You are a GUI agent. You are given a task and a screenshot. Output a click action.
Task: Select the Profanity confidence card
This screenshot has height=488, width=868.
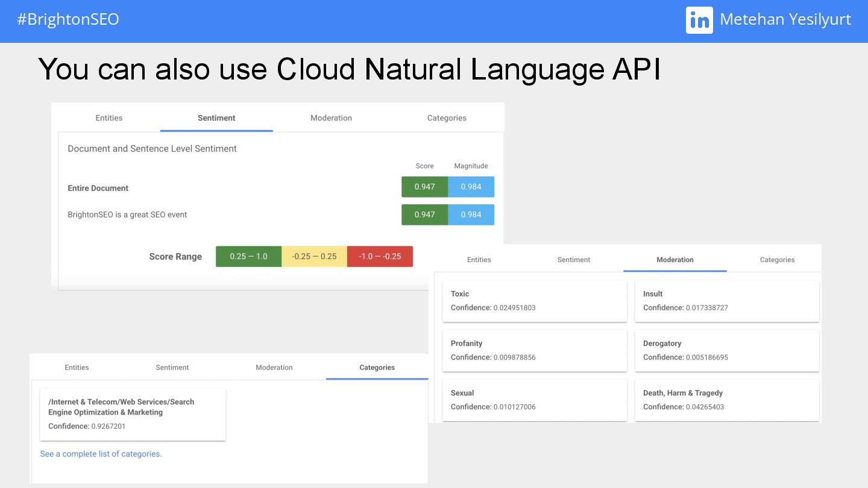point(535,350)
